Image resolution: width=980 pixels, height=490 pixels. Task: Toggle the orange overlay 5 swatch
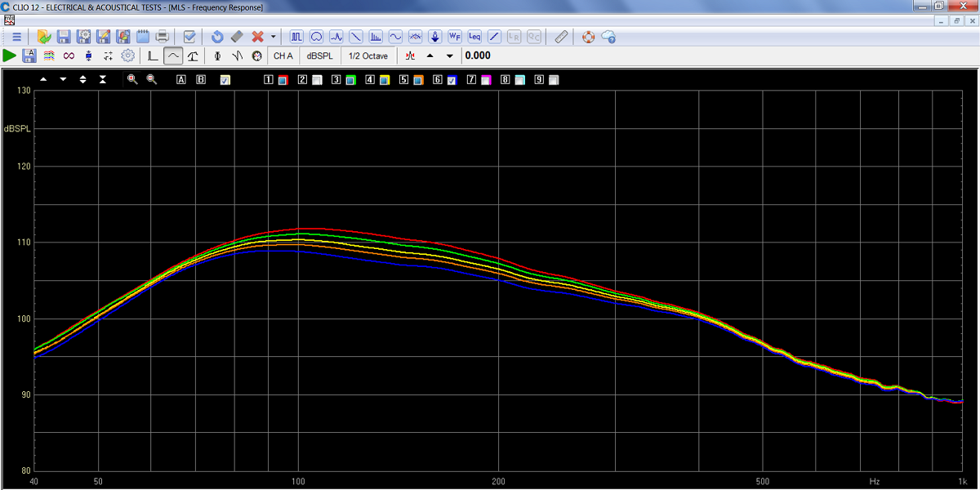point(417,80)
